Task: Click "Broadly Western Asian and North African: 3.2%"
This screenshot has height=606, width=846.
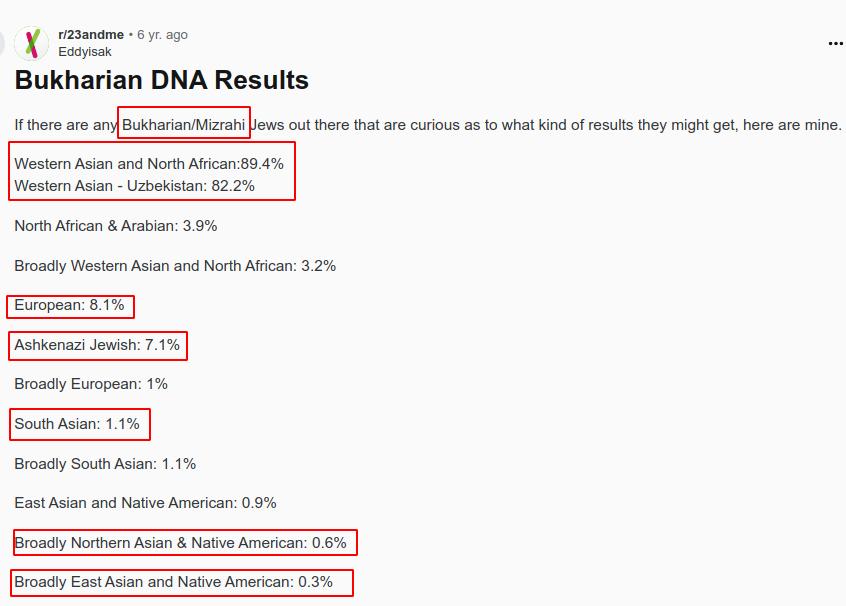Action: point(175,266)
